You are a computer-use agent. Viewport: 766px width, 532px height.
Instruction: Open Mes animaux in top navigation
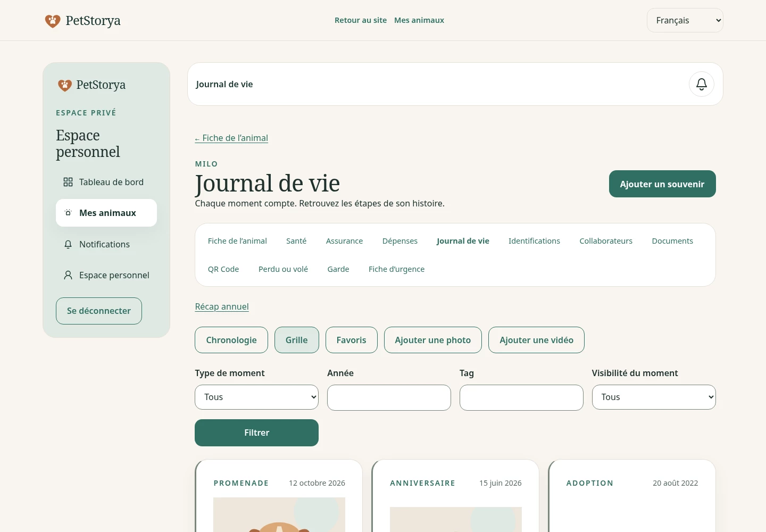coord(419,20)
